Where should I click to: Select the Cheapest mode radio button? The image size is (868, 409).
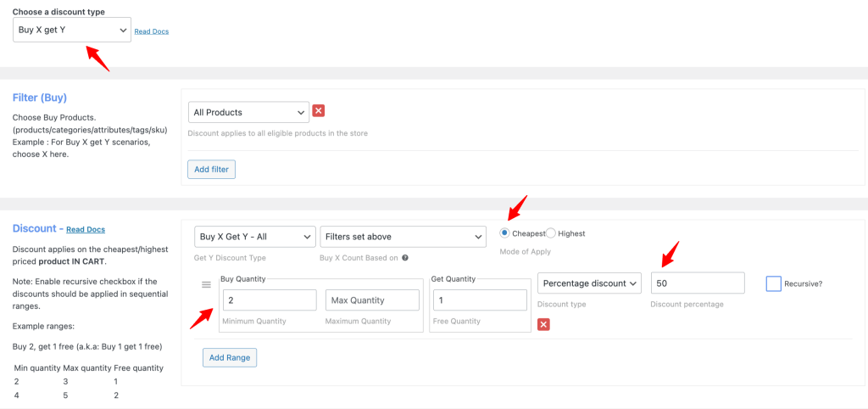505,233
